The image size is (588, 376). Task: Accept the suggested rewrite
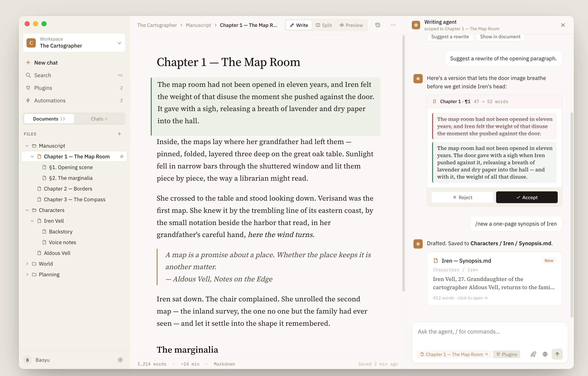coord(527,197)
